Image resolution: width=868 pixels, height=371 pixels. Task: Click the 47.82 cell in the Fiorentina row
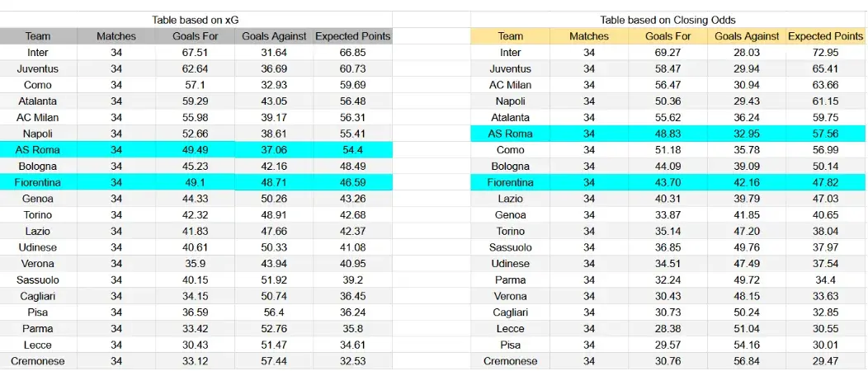coord(825,182)
